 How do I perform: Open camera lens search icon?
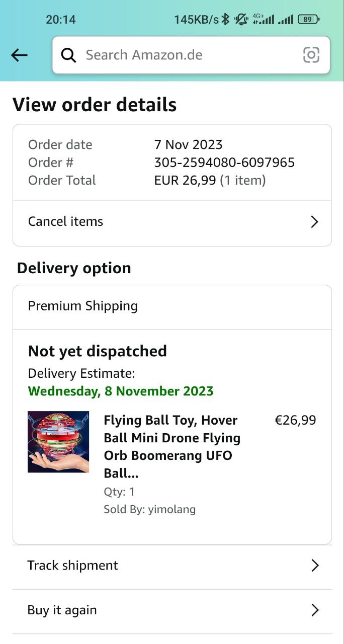click(x=311, y=55)
